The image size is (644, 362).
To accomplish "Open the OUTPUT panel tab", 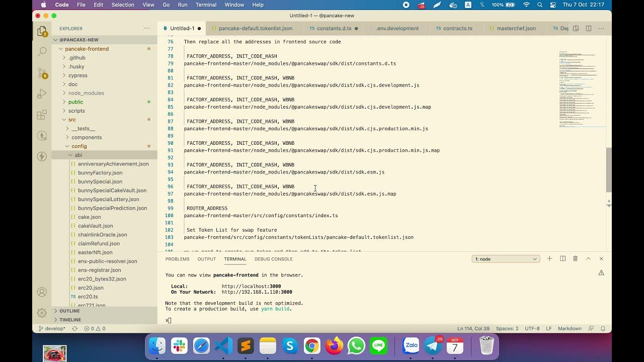I will click(206, 259).
